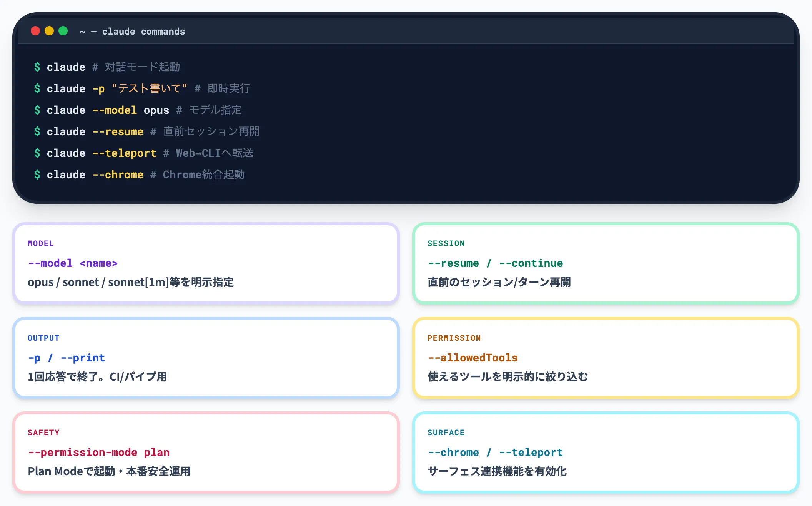Click the -p flag in the terminal
Viewport: 812px width, 506px height.
98,88
